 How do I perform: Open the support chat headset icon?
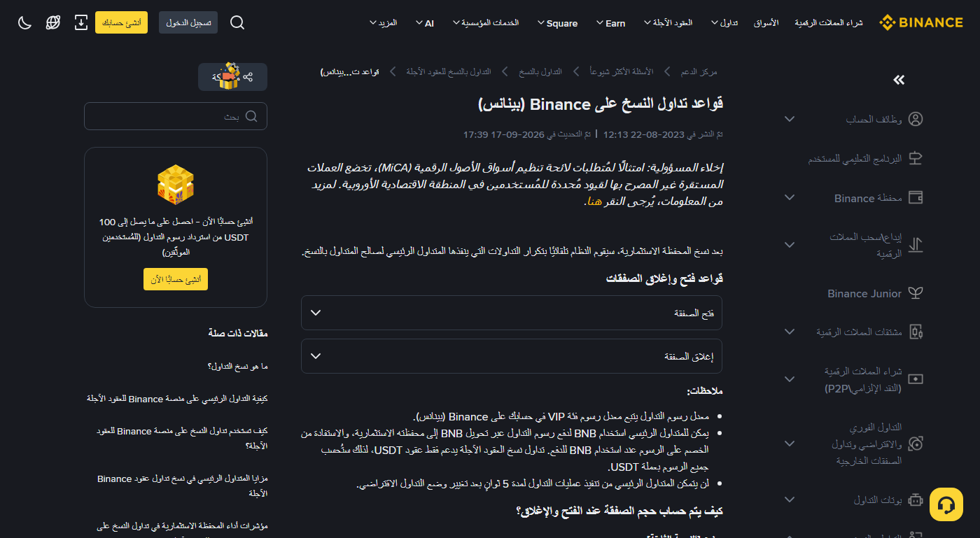946,504
